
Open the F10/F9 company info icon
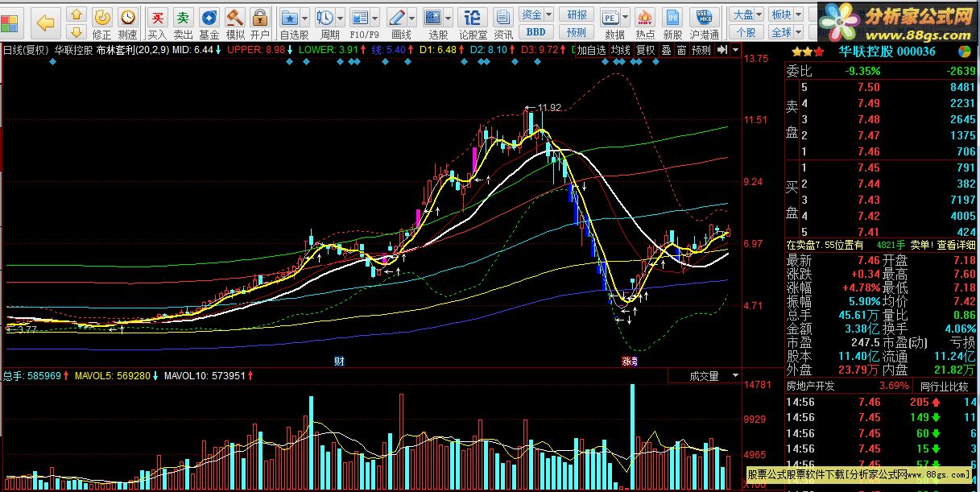pos(360,17)
